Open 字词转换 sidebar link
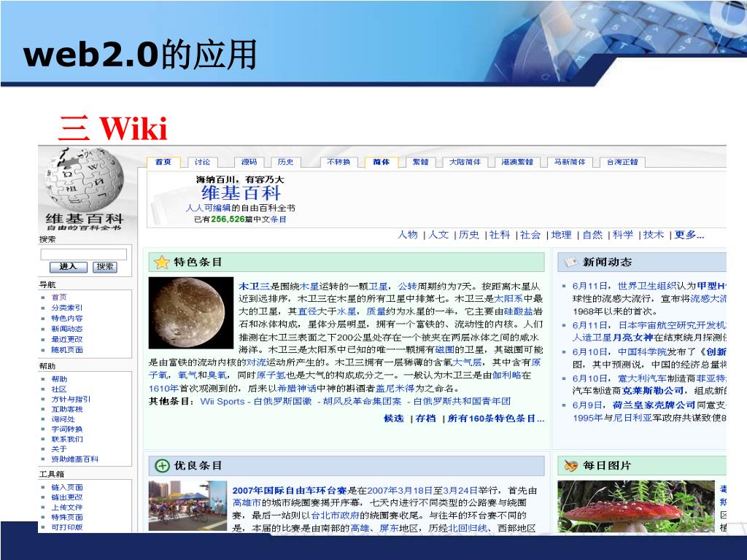747x560 pixels. tap(66, 429)
